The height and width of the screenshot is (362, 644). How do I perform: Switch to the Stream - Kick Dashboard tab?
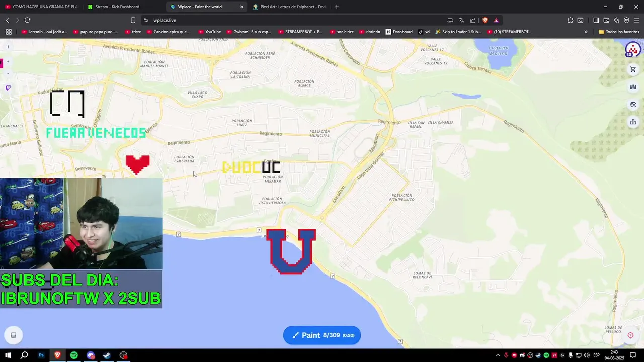(x=123, y=7)
